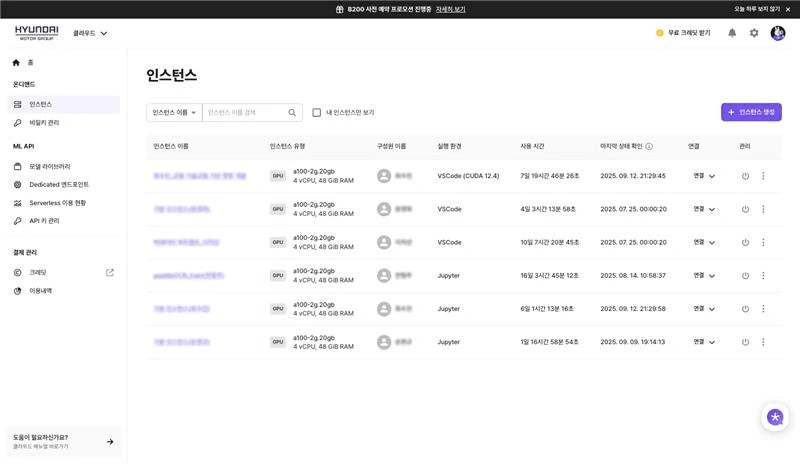Click the 자세히 보기 link in the top banner
The image size is (800, 464).
[450, 9]
